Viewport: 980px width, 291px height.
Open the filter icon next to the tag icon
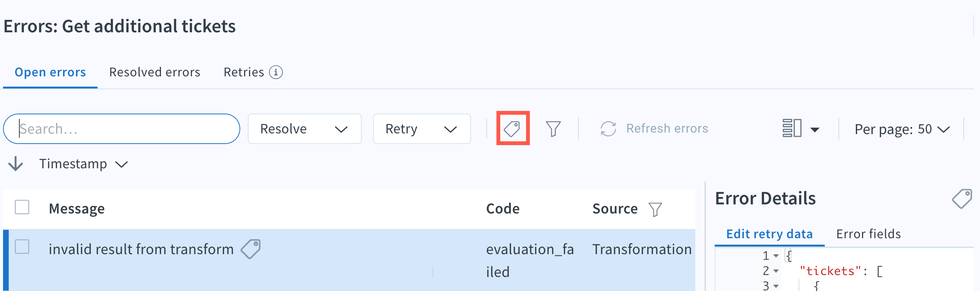pos(553,129)
